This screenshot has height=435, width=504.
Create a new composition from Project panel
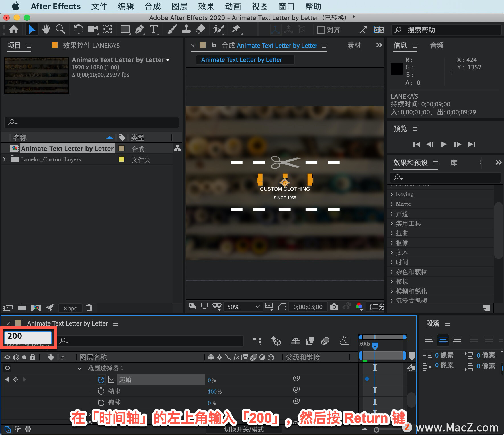(36, 308)
